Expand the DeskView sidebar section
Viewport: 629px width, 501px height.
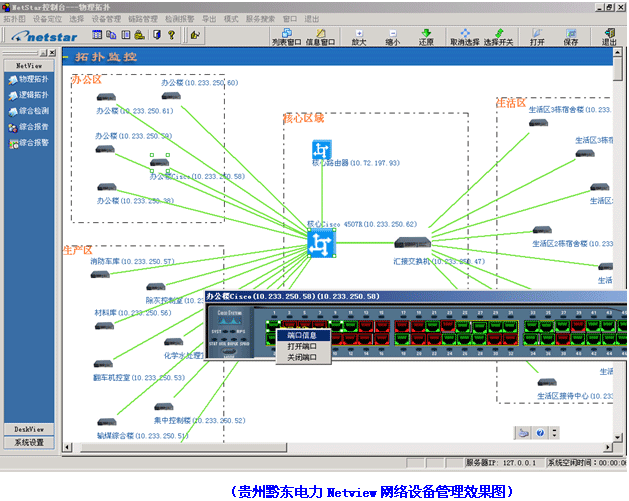29,429
